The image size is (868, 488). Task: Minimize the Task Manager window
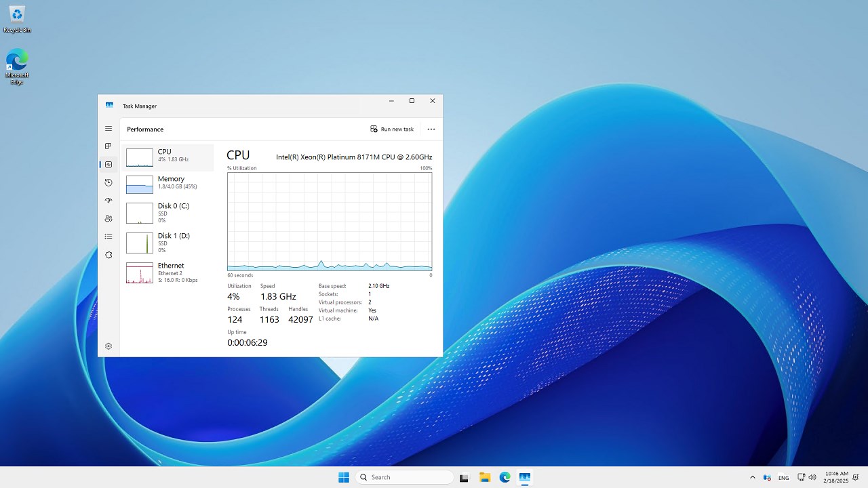[x=391, y=101]
